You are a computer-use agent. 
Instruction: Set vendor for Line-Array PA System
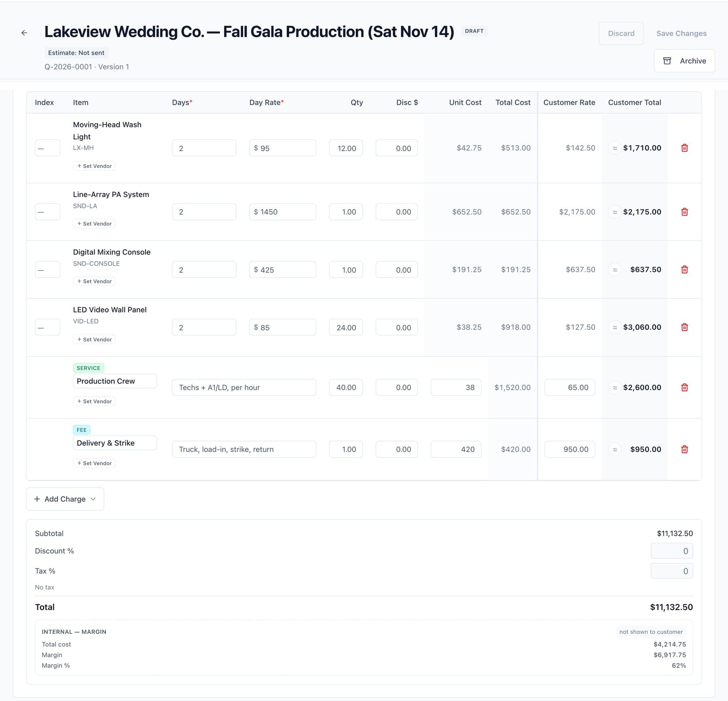pyautogui.click(x=94, y=224)
